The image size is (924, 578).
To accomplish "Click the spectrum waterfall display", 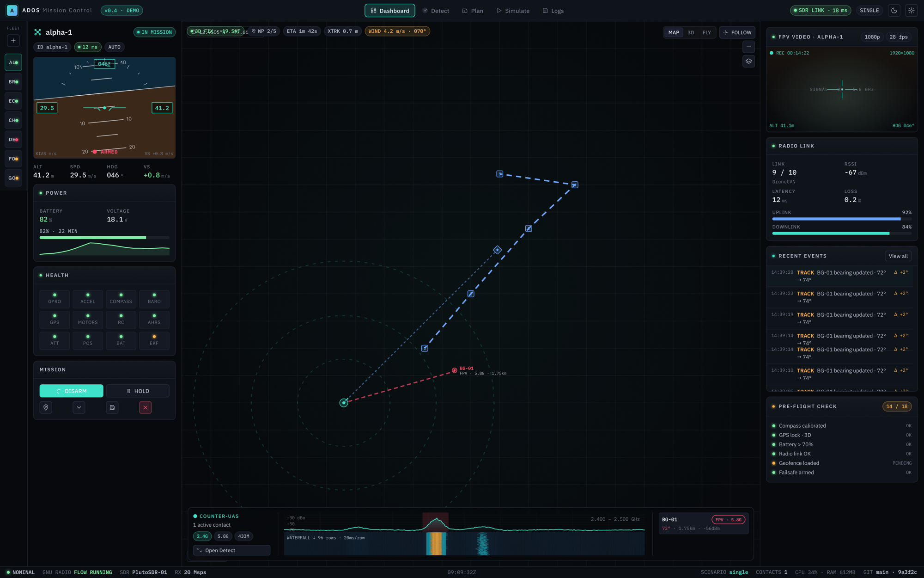I will pos(464,543).
